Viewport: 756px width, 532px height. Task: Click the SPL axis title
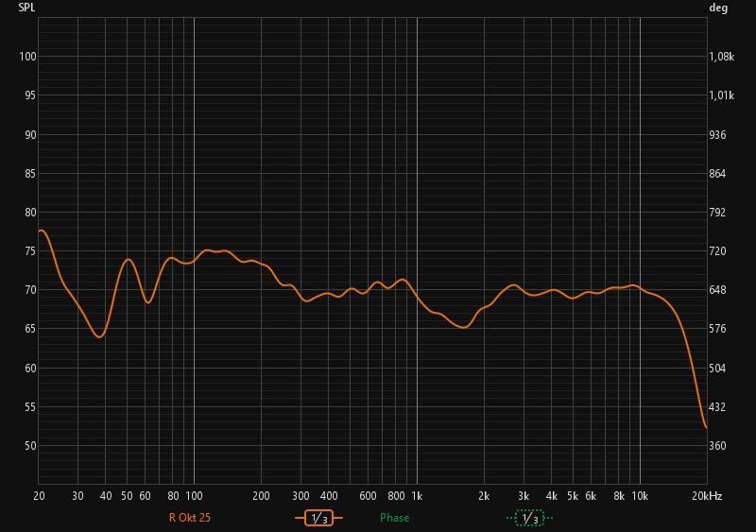(26, 8)
